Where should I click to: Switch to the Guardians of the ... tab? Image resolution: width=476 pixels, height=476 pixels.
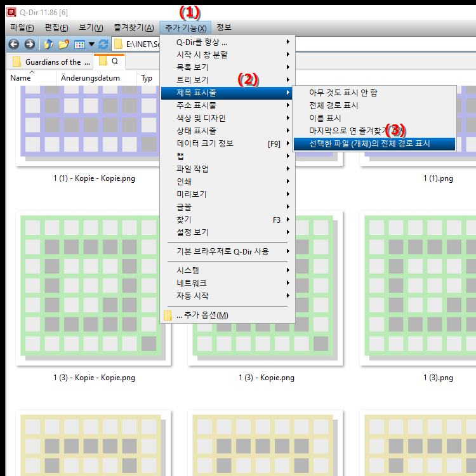[50, 62]
